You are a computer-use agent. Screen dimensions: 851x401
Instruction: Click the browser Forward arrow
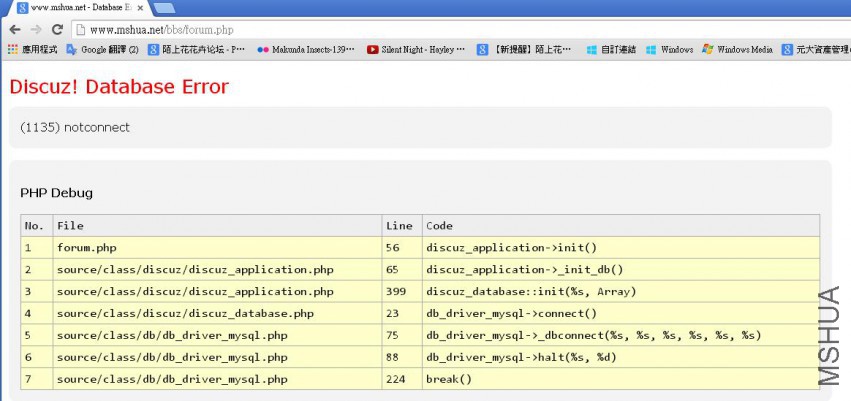36,30
